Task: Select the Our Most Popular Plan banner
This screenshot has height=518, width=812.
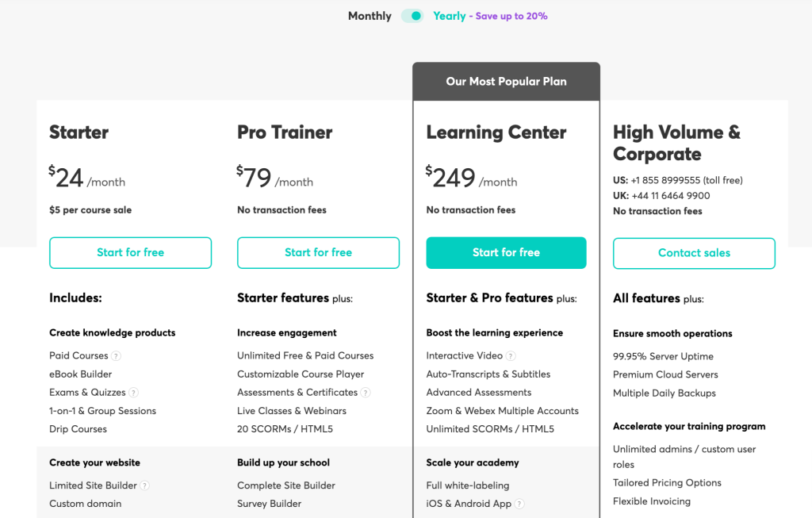Action: 507,82
